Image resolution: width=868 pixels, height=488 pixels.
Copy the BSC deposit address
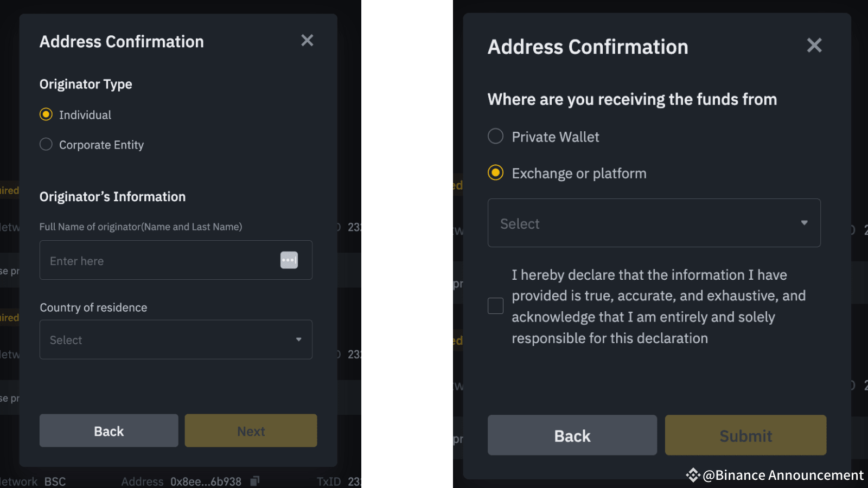(255, 481)
